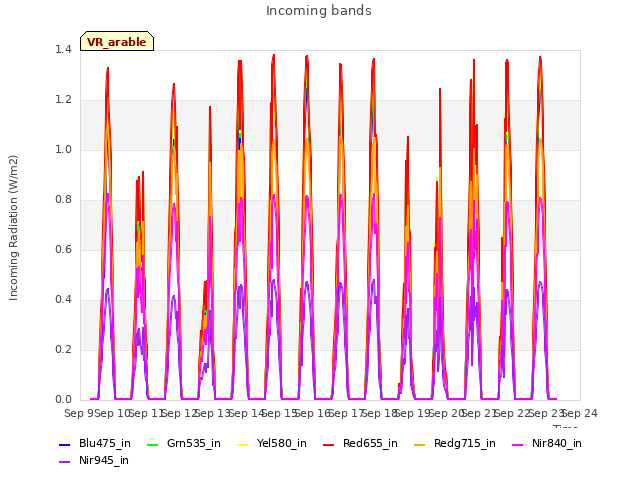640x480 pixels.
Task: Click the 0.8 y-axis tick label
Action: click(63, 200)
